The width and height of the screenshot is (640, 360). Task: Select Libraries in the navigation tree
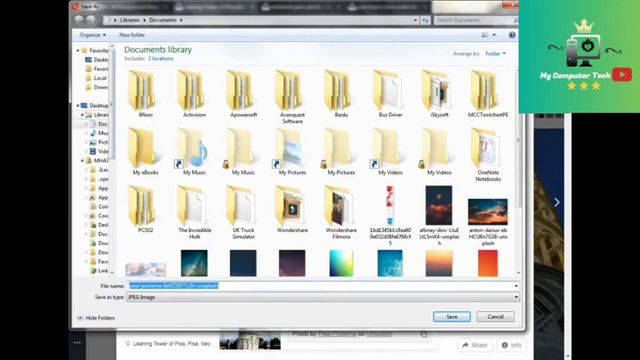[x=97, y=115]
